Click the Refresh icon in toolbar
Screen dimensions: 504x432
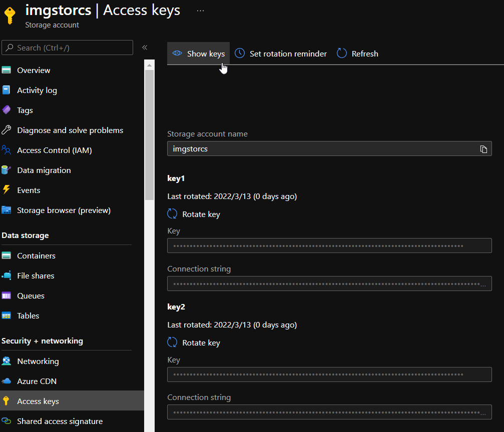coord(342,53)
